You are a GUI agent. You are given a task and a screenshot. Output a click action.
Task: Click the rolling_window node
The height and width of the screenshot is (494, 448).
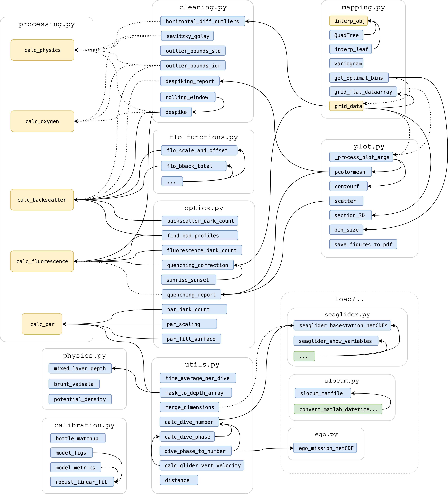point(188,97)
